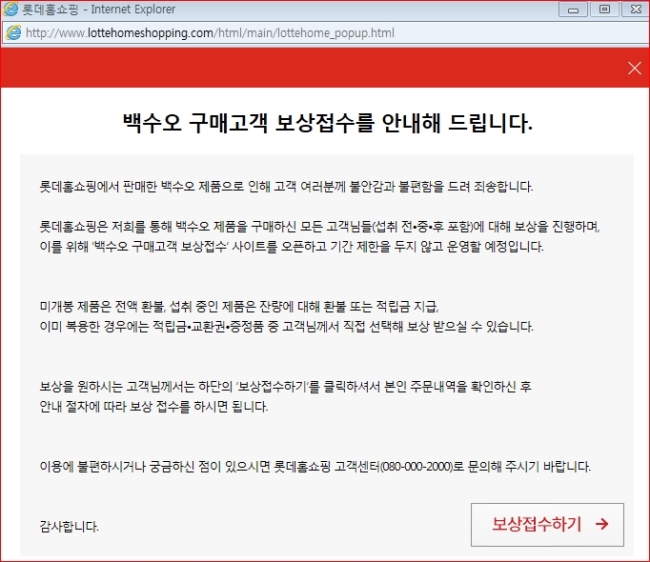The image size is (650, 562).
Task: Click the red arrow icon inside 보상접수하기 button
Action: pyautogui.click(x=601, y=524)
